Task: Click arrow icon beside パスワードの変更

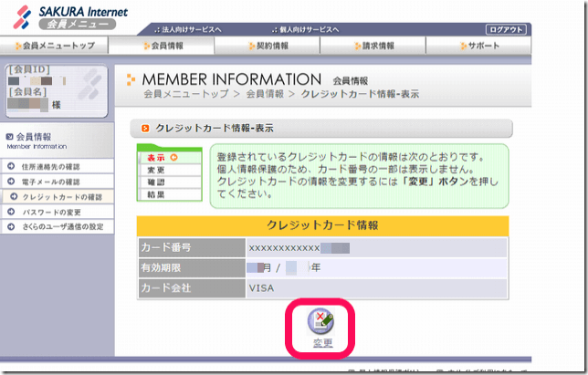Action: (14, 212)
